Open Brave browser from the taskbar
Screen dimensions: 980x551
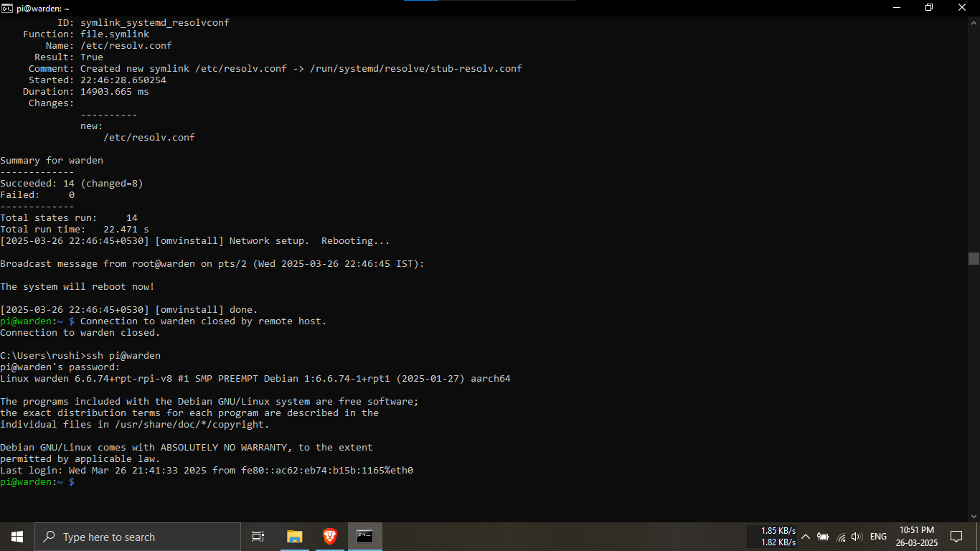point(329,537)
